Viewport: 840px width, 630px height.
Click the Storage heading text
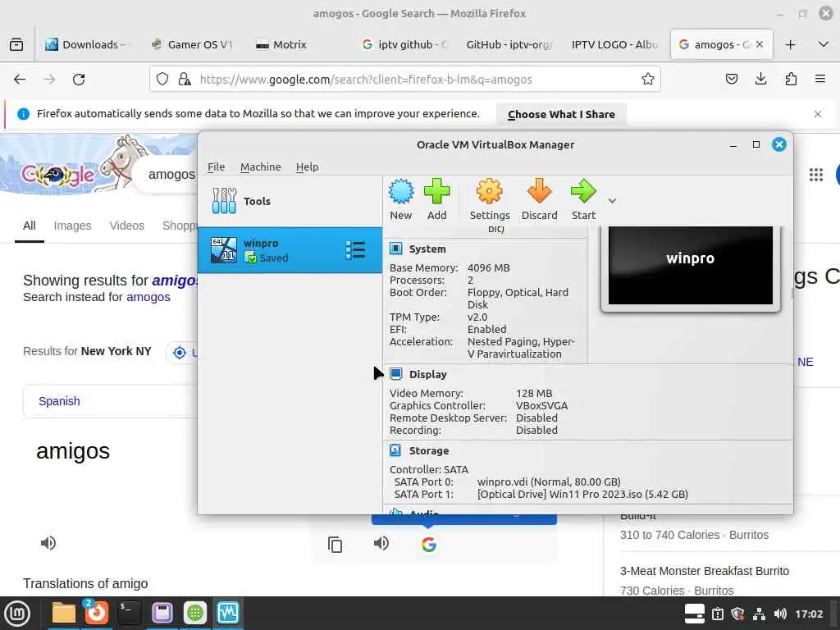tap(428, 451)
